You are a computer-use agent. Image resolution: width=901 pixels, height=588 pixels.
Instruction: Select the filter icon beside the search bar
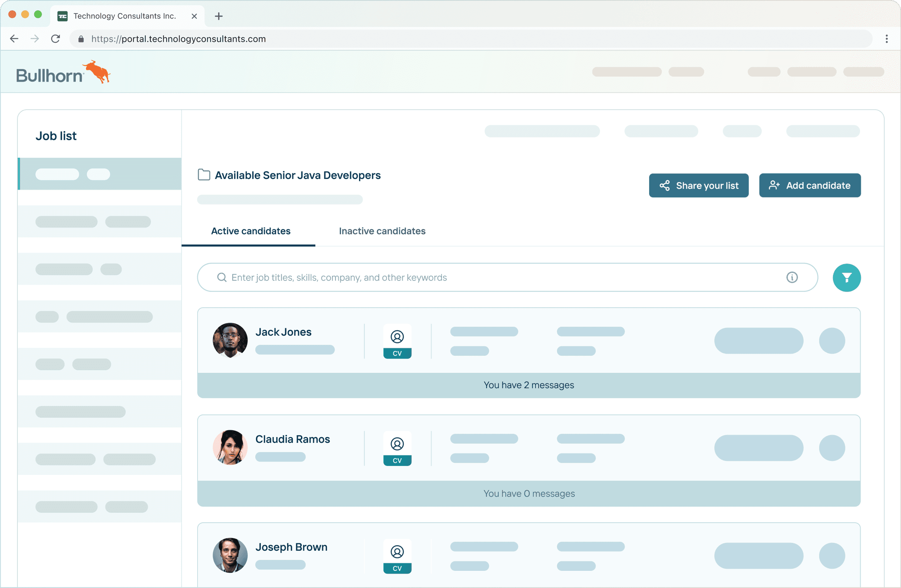[x=847, y=278]
